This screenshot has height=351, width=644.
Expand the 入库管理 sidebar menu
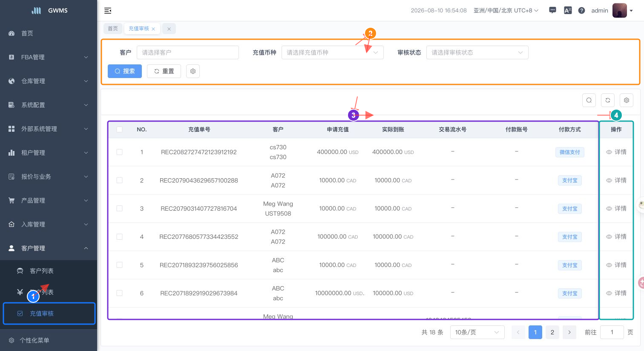[49, 224]
